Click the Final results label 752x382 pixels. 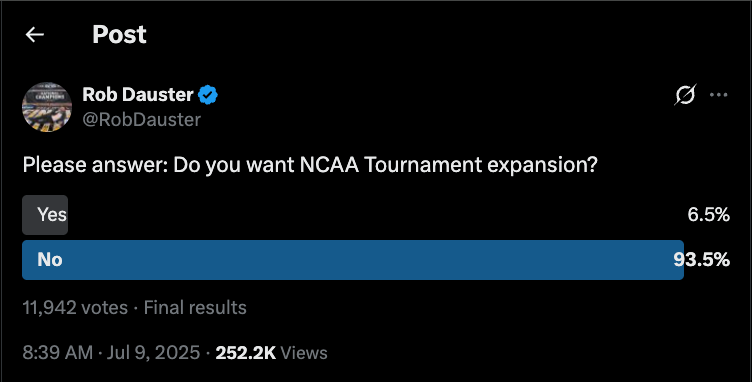click(x=195, y=308)
